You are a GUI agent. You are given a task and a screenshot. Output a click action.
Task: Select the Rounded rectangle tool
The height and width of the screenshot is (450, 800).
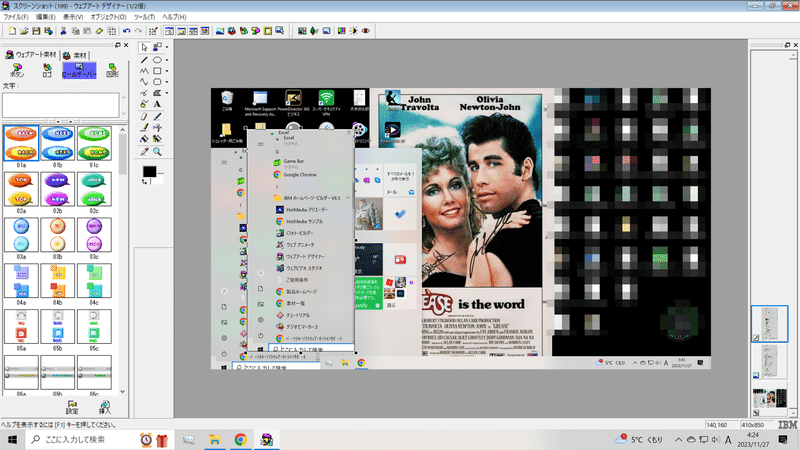pyautogui.click(x=157, y=82)
